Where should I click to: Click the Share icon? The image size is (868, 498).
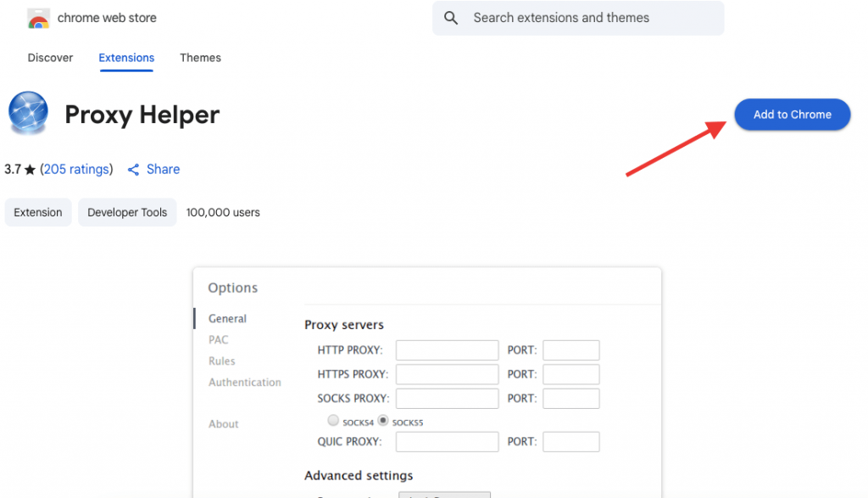click(133, 170)
